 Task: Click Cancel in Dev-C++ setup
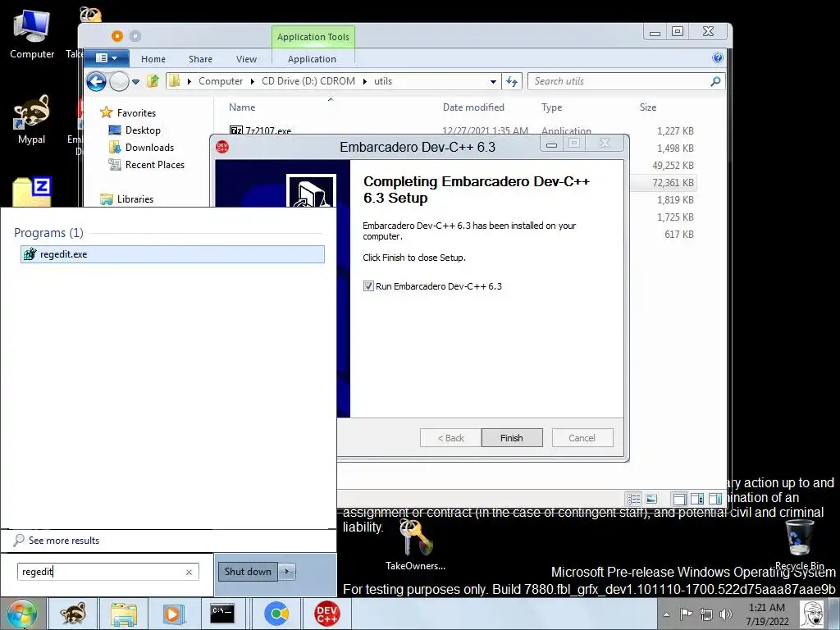[x=582, y=438]
